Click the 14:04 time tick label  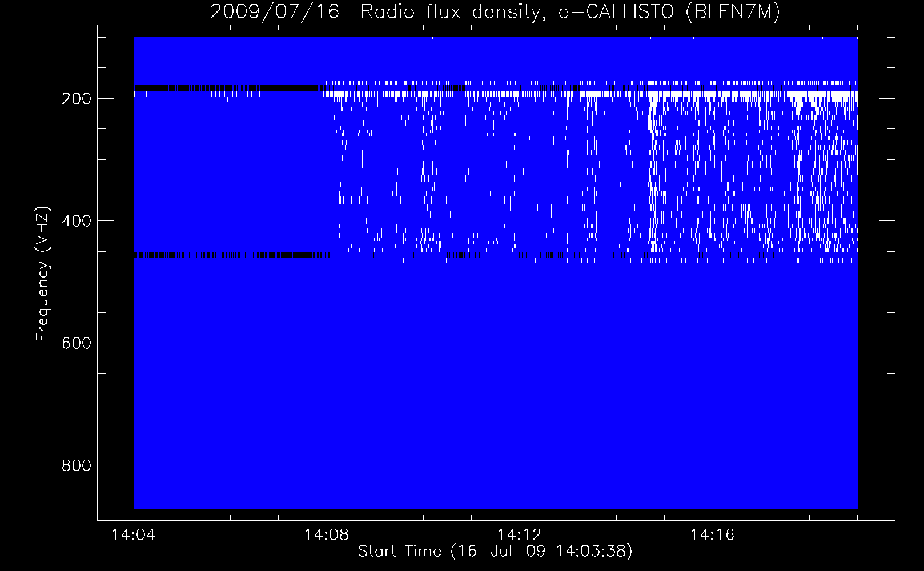coord(134,535)
